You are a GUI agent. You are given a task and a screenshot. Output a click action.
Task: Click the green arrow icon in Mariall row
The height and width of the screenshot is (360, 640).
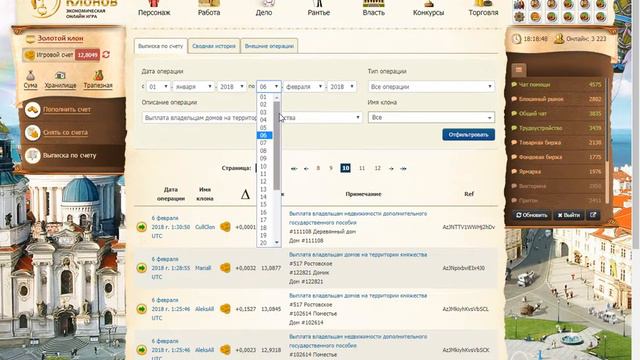coord(142,268)
